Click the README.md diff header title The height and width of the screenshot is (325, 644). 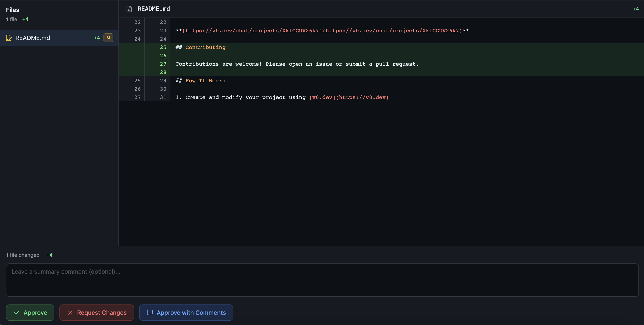154,9
